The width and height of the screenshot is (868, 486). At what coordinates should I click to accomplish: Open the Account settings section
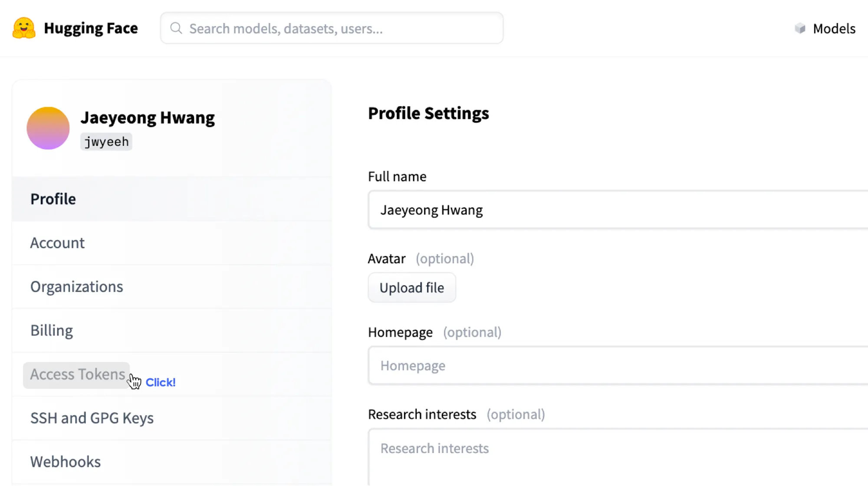[x=57, y=243]
